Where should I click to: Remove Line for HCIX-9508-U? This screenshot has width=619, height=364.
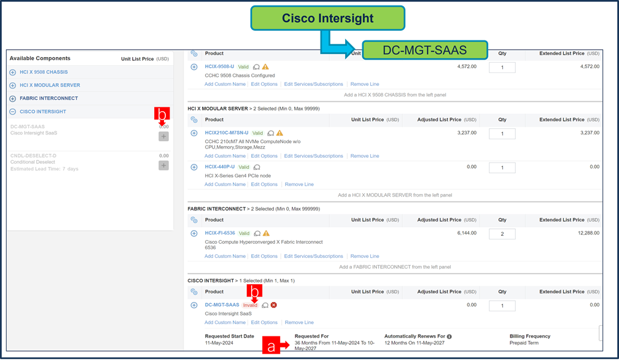point(365,84)
